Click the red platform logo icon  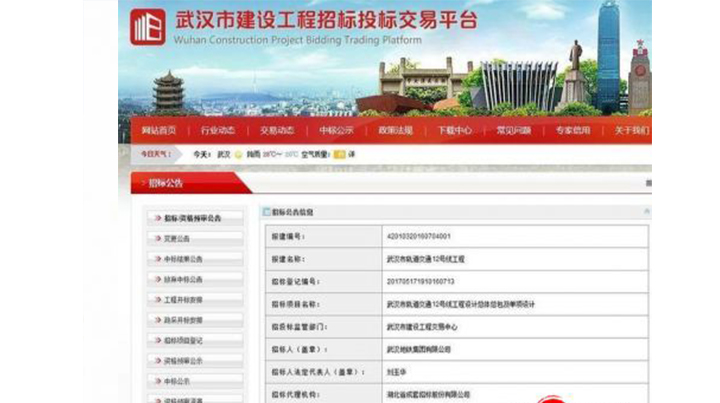pos(147,27)
